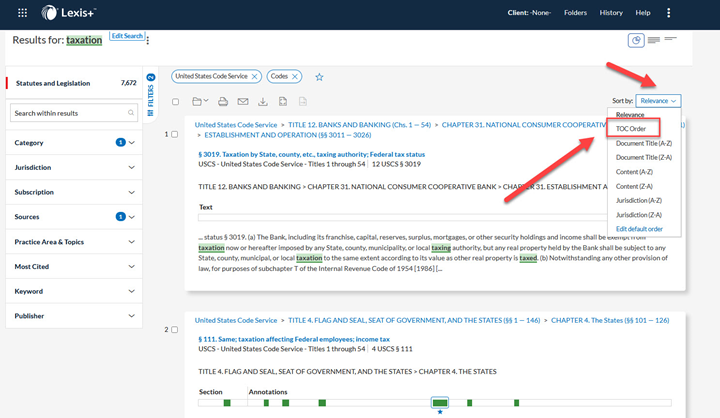The image size is (720, 418).
Task: Select result 2 checkbox
Action: (x=174, y=329)
